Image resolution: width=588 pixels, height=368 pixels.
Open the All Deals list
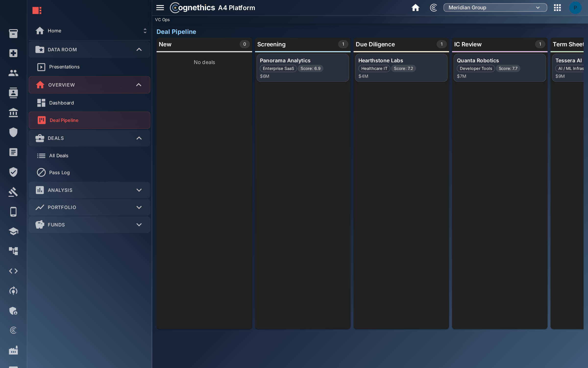point(89,156)
